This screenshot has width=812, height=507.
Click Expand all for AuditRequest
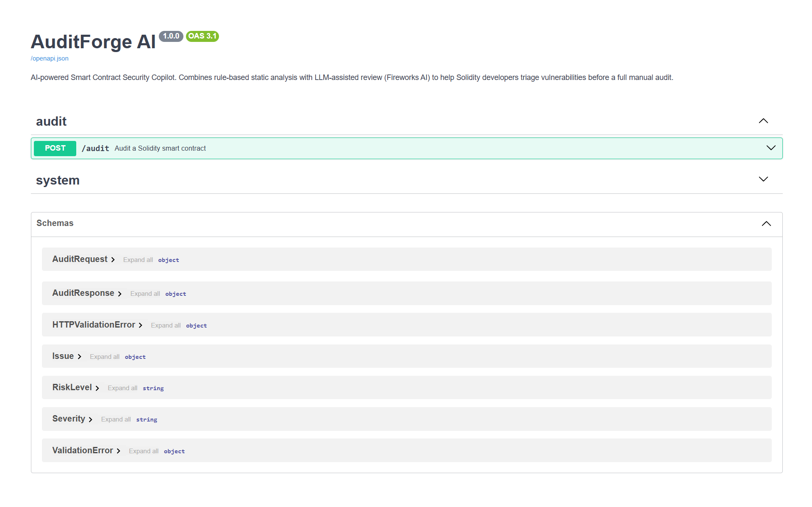138,260
